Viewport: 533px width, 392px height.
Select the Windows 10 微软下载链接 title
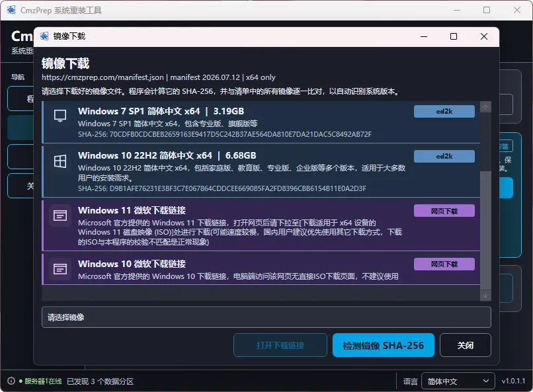[x=132, y=264]
